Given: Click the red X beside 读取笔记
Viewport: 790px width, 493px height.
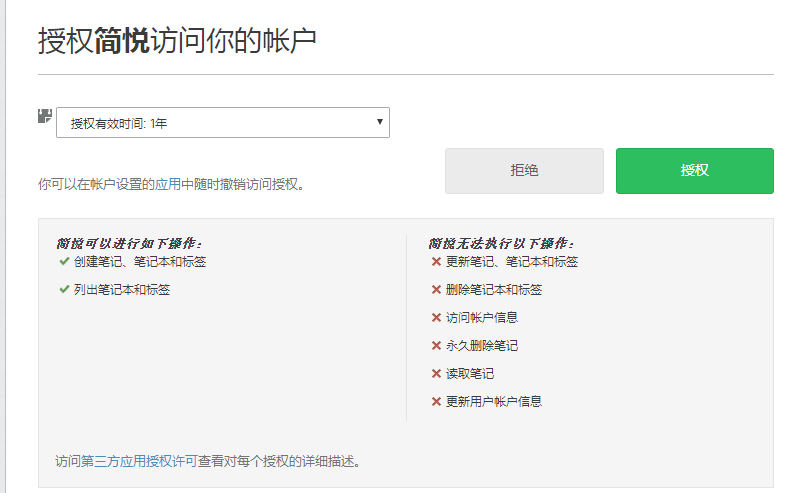Looking at the screenshot, I should pyautogui.click(x=436, y=374).
